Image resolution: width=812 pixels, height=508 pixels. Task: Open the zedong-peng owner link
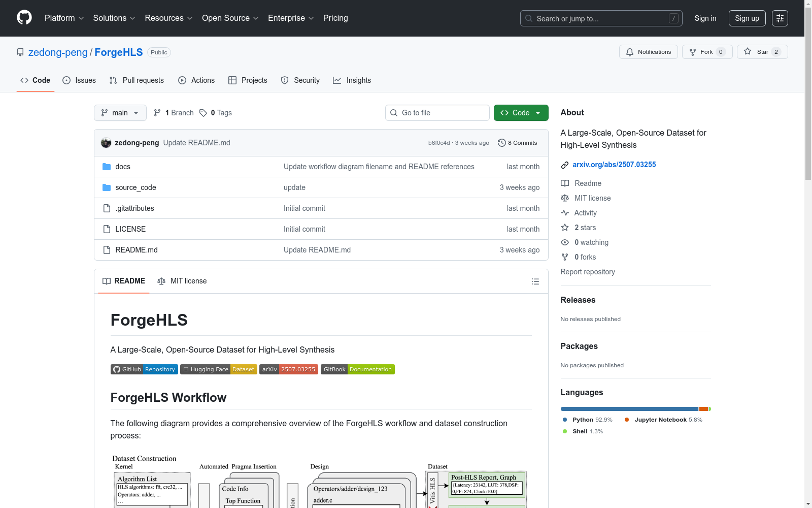point(58,52)
